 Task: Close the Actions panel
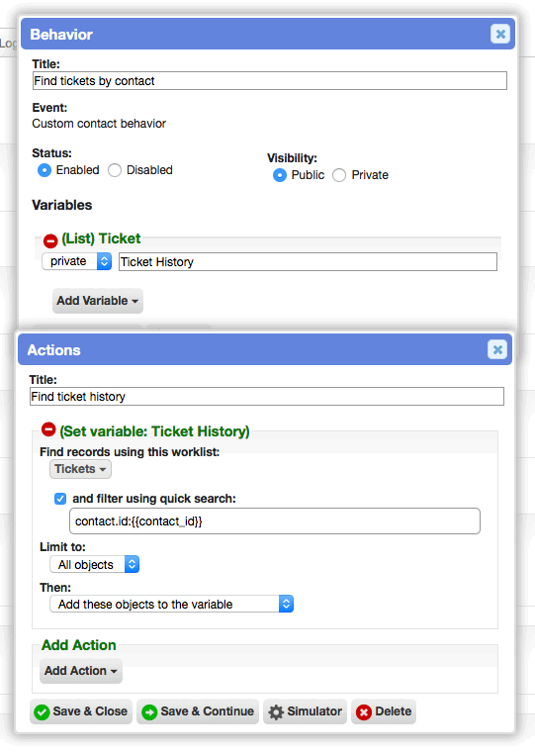tap(497, 349)
